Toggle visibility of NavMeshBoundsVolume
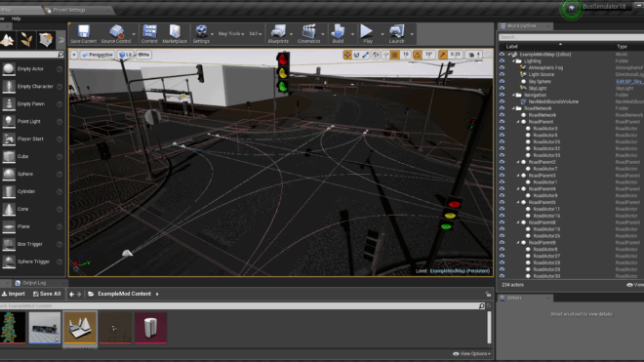Image resolution: width=644 pixels, height=362 pixels. (x=502, y=101)
